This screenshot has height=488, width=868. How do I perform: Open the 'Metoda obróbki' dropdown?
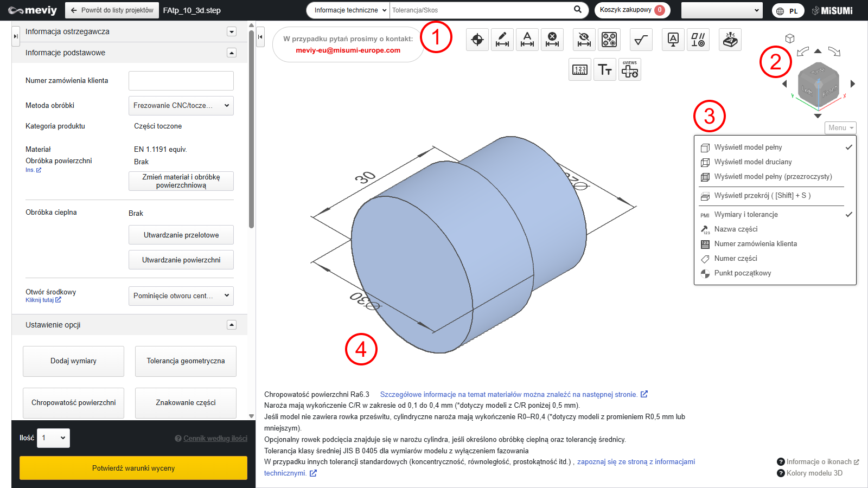(181, 106)
